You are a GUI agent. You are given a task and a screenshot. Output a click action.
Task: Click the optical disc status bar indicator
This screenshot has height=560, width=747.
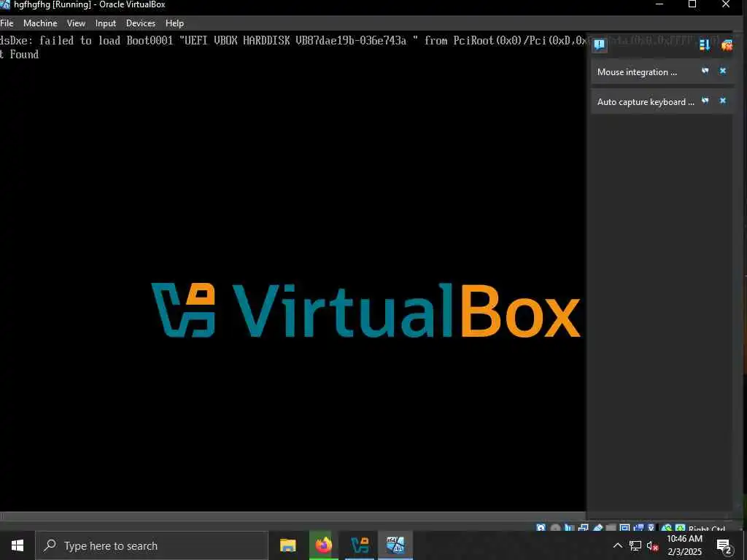coord(555,528)
